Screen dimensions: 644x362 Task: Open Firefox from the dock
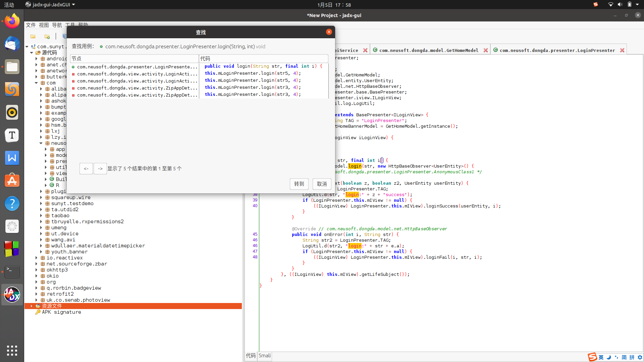[x=12, y=21]
